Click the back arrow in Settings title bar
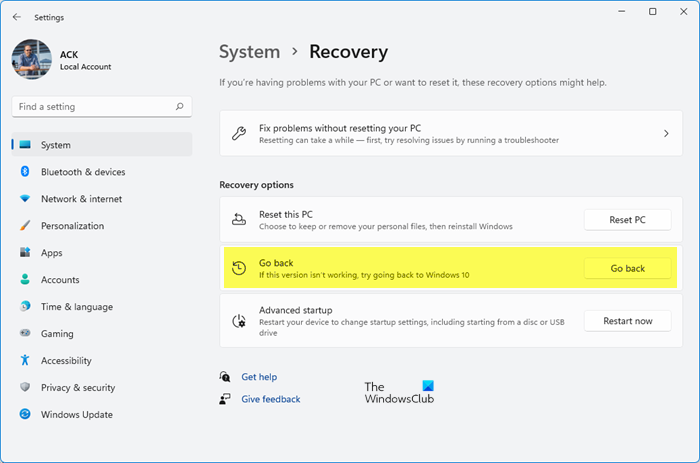The image size is (700, 463). 17,16
